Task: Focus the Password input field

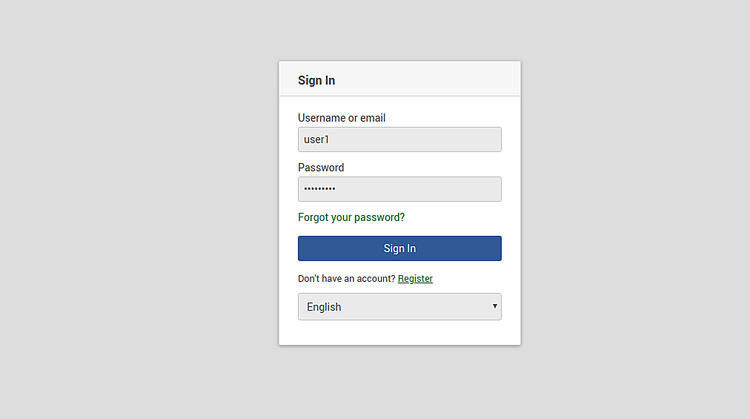Action: pyautogui.click(x=399, y=189)
